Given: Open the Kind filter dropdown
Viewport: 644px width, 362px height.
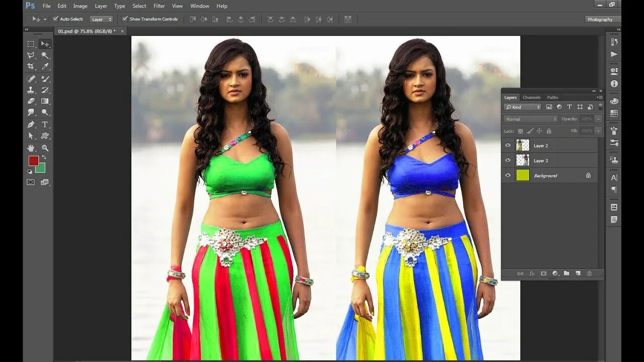Looking at the screenshot, I should click(523, 107).
